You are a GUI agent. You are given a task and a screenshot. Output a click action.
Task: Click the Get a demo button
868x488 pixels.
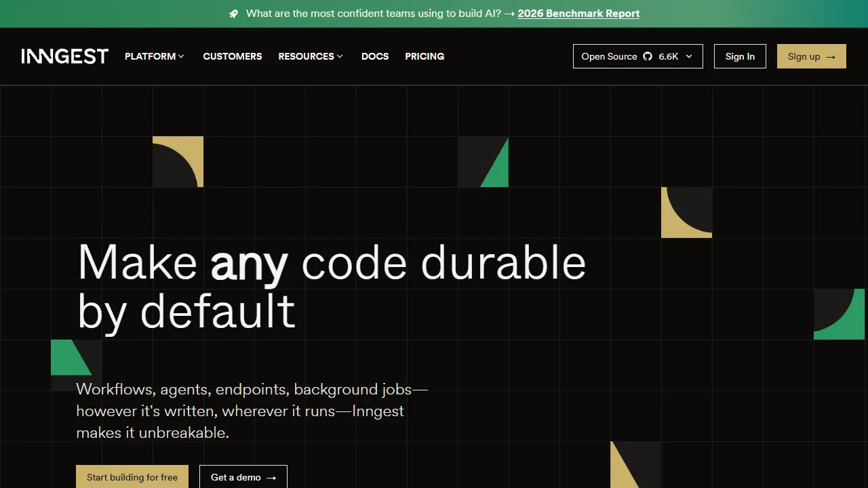243,477
